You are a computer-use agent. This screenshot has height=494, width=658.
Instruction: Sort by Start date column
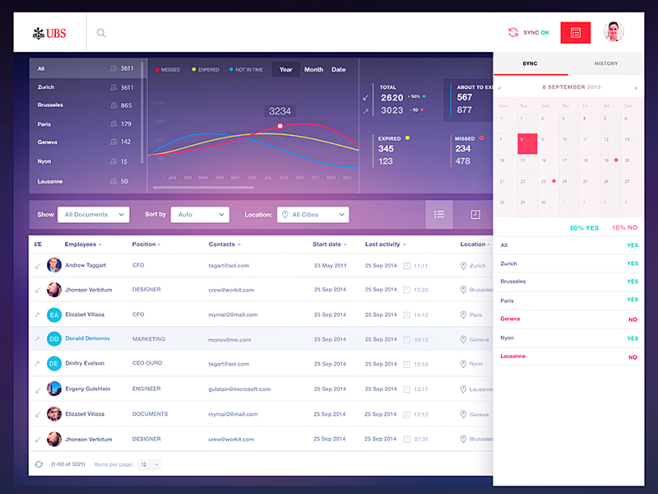(x=329, y=244)
